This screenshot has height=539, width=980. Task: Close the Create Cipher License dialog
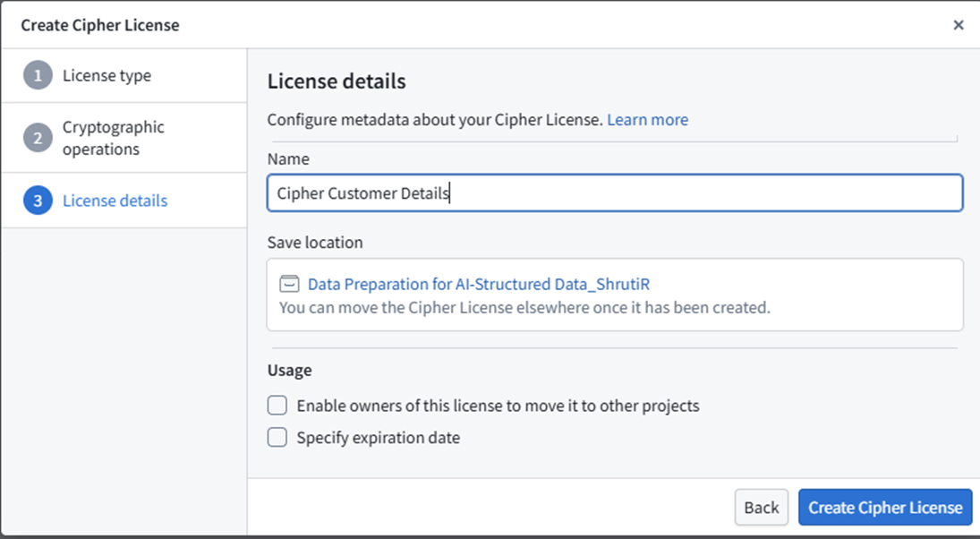[x=958, y=25]
